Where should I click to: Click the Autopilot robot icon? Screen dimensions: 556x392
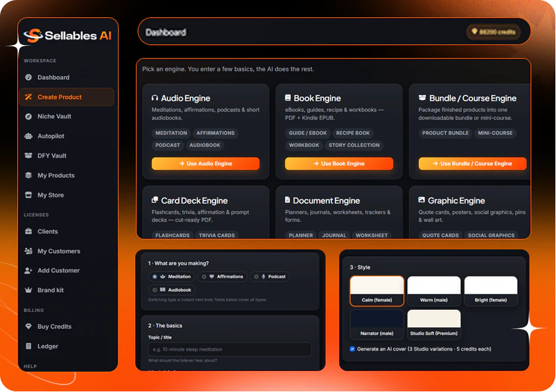click(x=28, y=136)
